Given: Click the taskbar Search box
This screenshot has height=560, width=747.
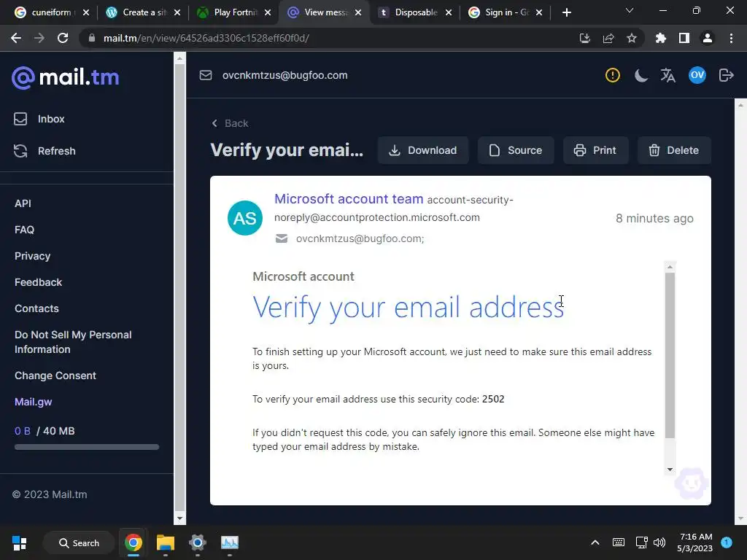Looking at the screenshot, I should tap(79, 542).
